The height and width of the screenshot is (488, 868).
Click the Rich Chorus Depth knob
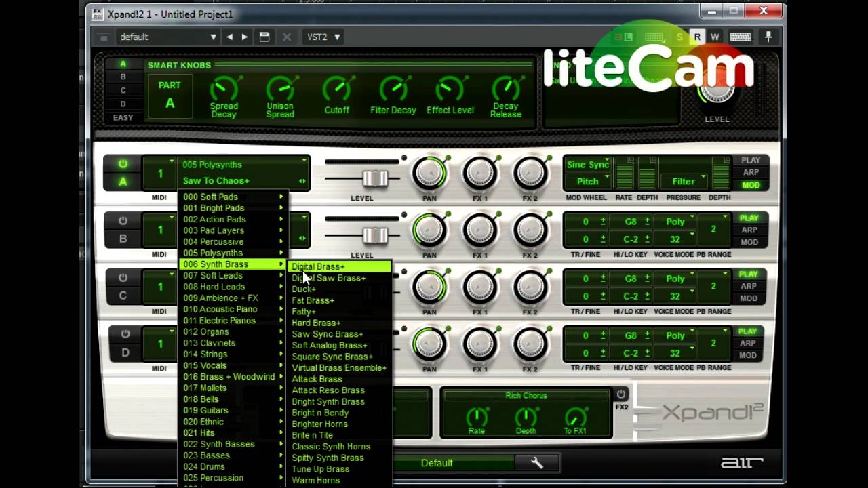click(526, 418)
